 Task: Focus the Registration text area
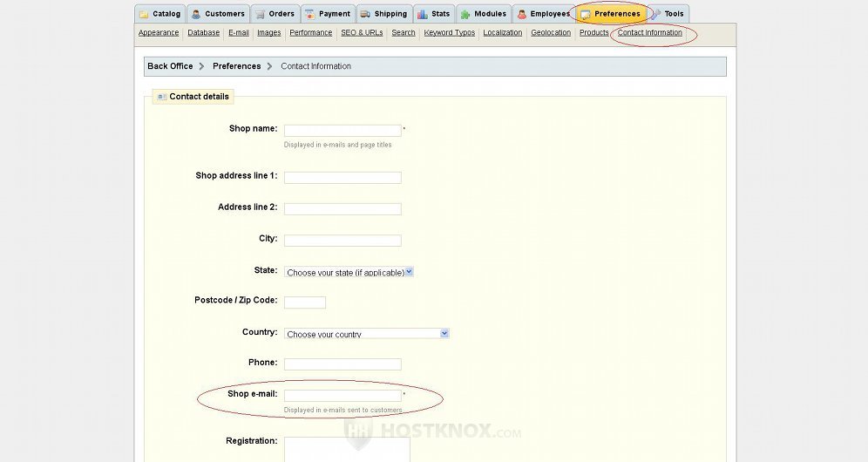click(x=347, y=449)
